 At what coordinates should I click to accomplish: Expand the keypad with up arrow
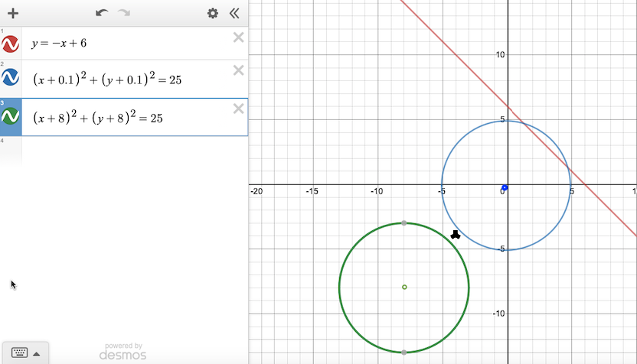pos(36,353)
